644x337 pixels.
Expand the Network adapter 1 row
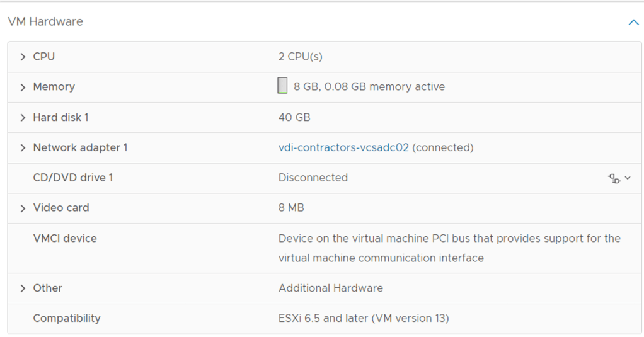point(23,147)
